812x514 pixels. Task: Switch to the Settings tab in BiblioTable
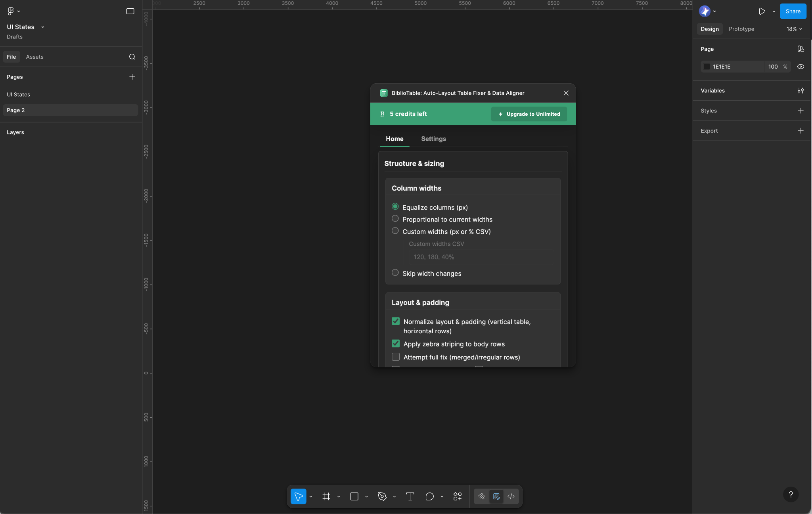[433, 139]
